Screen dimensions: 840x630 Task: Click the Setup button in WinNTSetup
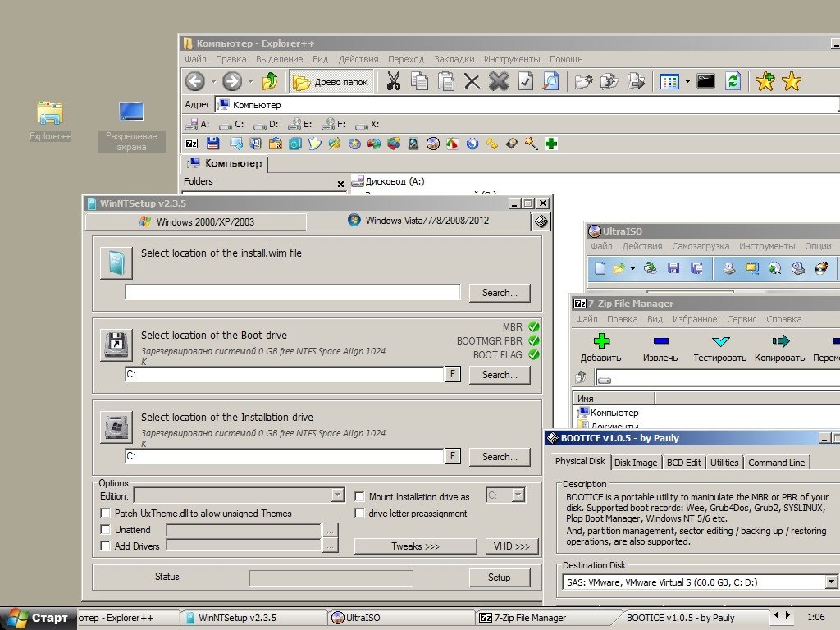point(499,577)
